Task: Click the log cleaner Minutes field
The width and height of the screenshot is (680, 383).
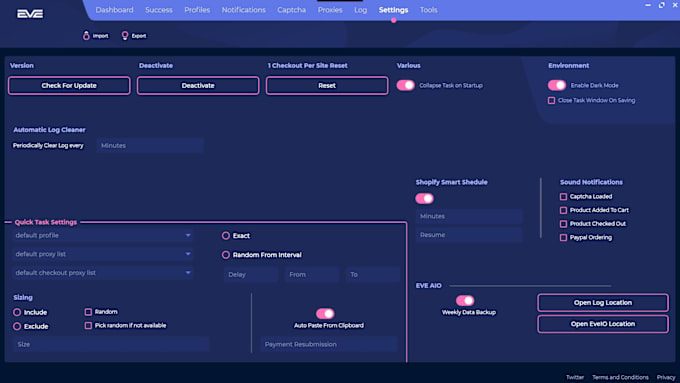Action: click(x=150, y=145)
